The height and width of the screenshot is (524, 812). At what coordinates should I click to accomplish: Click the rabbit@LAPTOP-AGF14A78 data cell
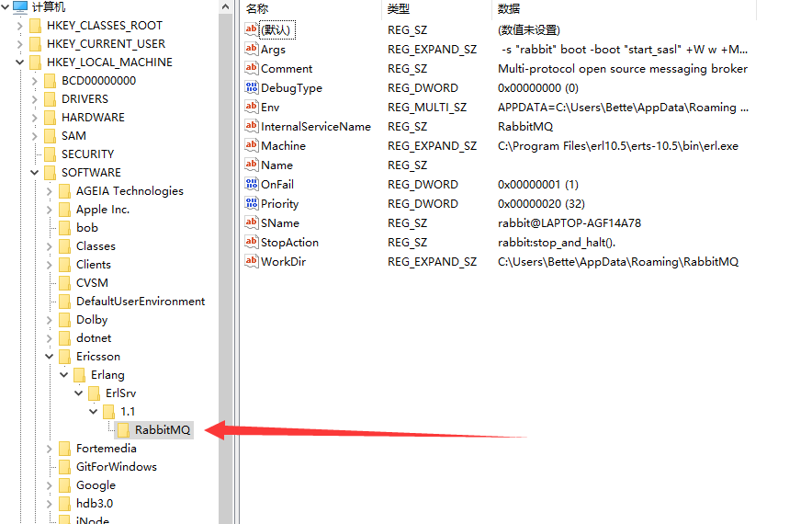570,222
